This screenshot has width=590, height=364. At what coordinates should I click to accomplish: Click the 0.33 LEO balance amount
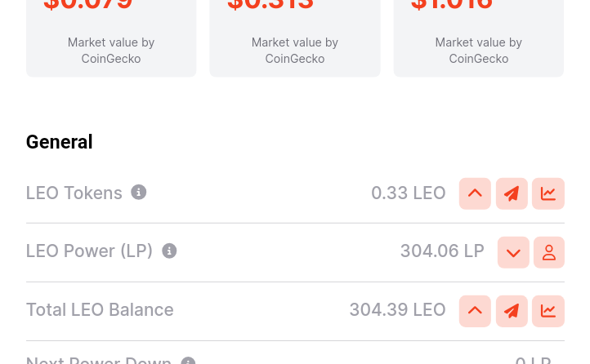coord(409,193)
